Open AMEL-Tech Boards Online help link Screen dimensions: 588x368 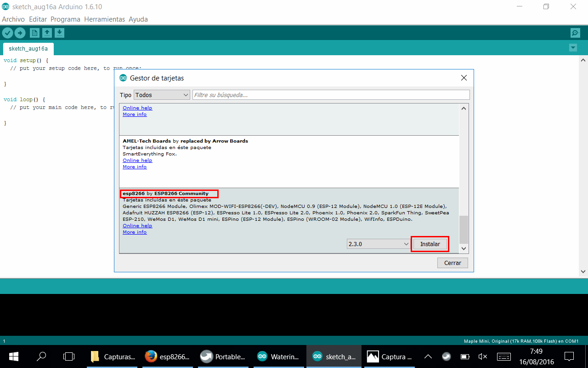tap(137, 161)
